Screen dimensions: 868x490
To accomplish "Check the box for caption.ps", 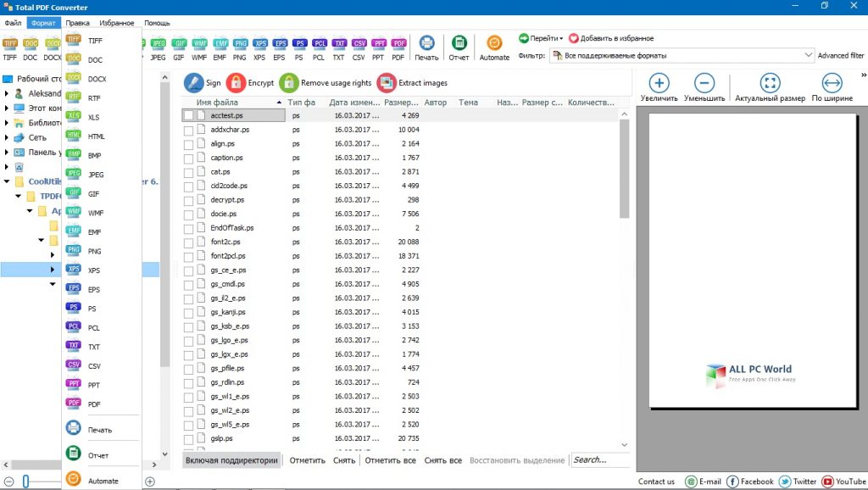I will (189, 159).
